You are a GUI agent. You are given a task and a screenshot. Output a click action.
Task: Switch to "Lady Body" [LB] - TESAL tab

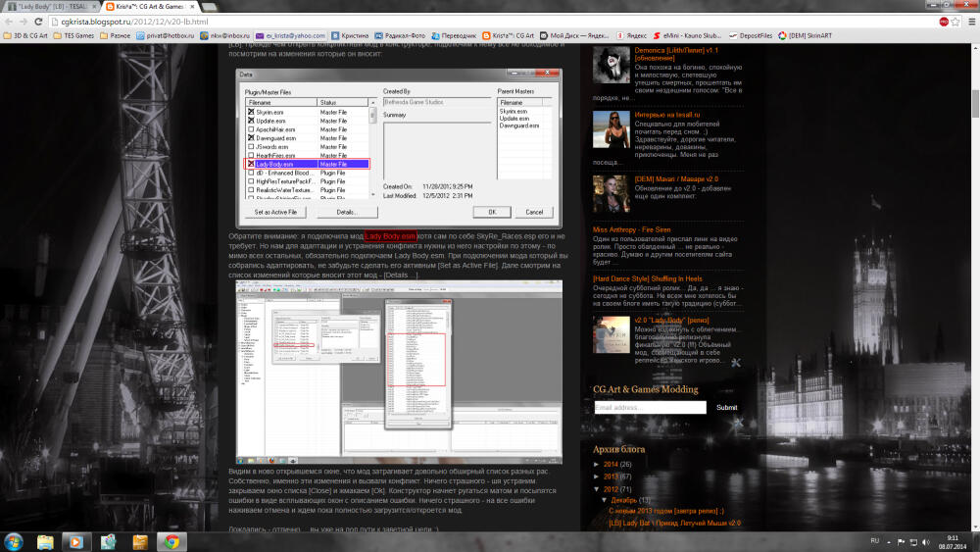50,6
